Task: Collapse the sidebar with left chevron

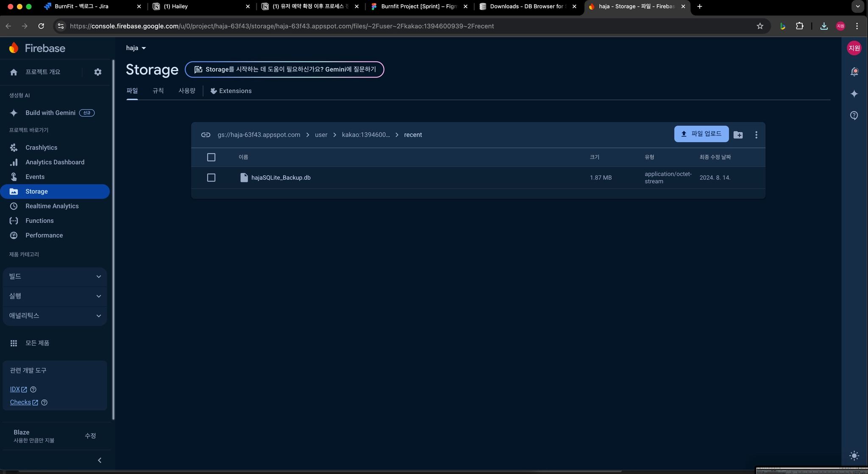Action: coord(100,460)
